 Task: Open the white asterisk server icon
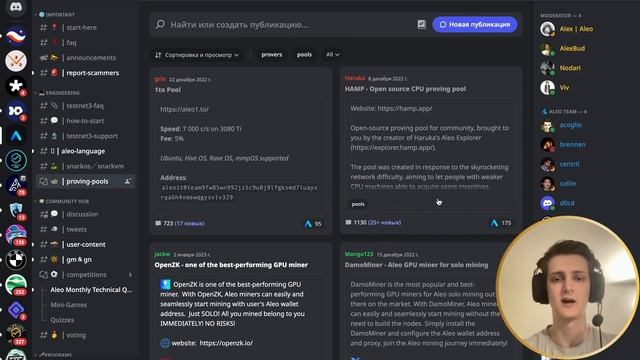click(x=16, y=86)
